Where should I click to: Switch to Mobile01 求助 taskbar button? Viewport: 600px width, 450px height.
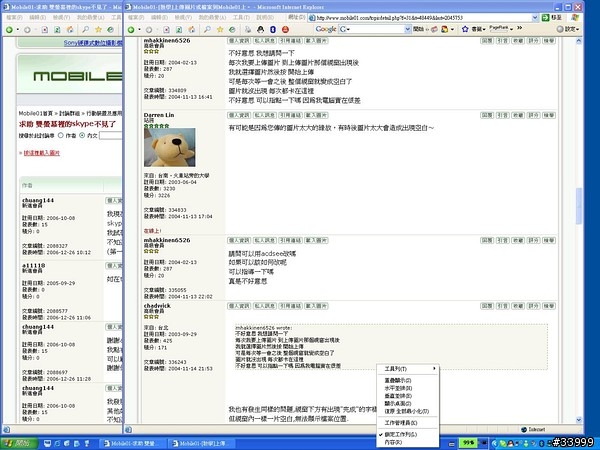[134, 443]
